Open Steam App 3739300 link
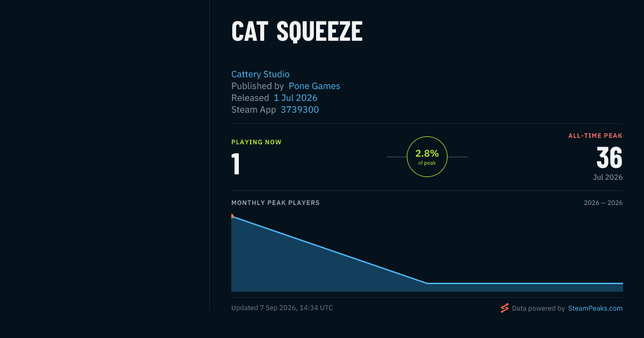Screen dimensions: 644x338 click(x=299, y=110)
